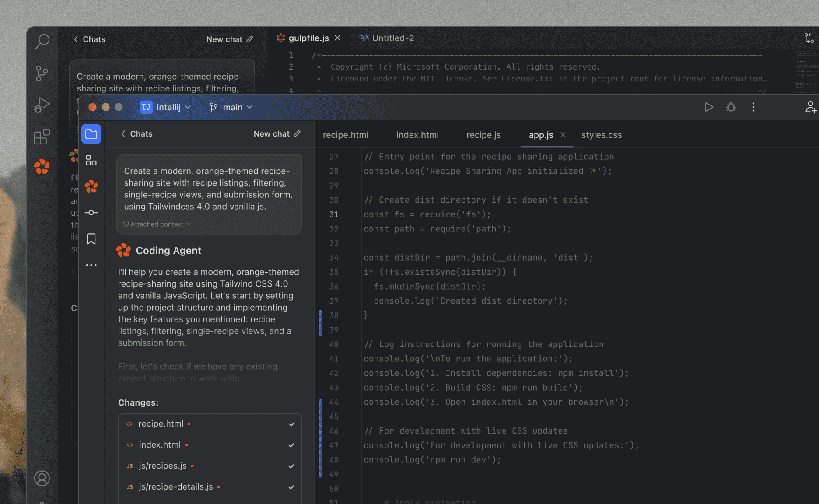819x504 pixels.
Task: Open the Commit tool window icon
Action: [91, 213]
